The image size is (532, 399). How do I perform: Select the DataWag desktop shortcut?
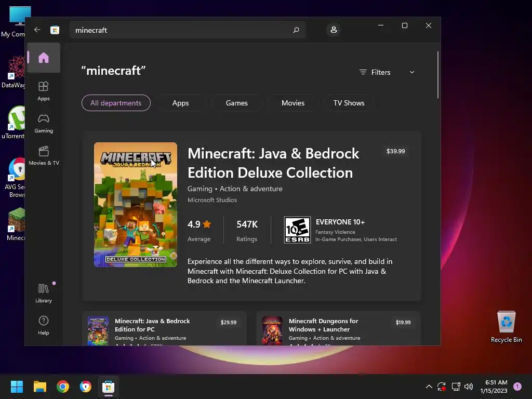tap(13, 72)
